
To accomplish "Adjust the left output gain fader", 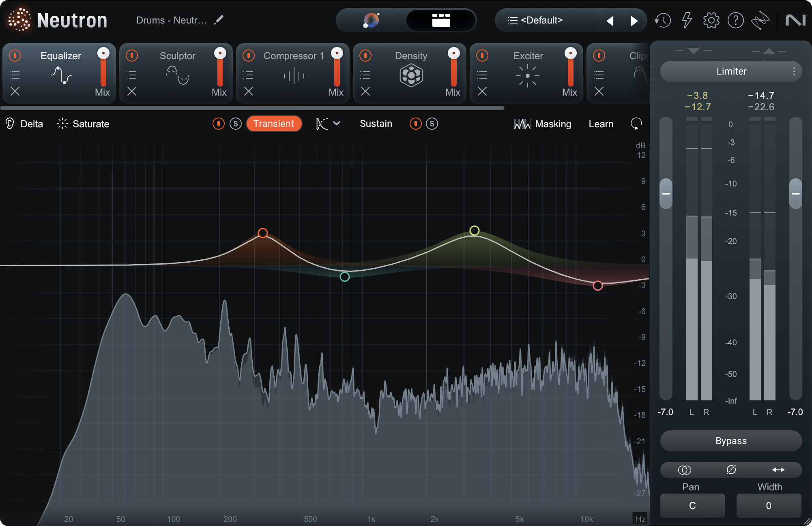I will coord(666,194).
